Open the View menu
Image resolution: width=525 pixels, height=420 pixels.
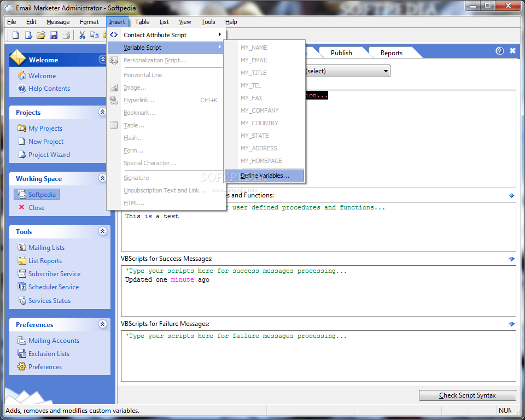(185, 22)
